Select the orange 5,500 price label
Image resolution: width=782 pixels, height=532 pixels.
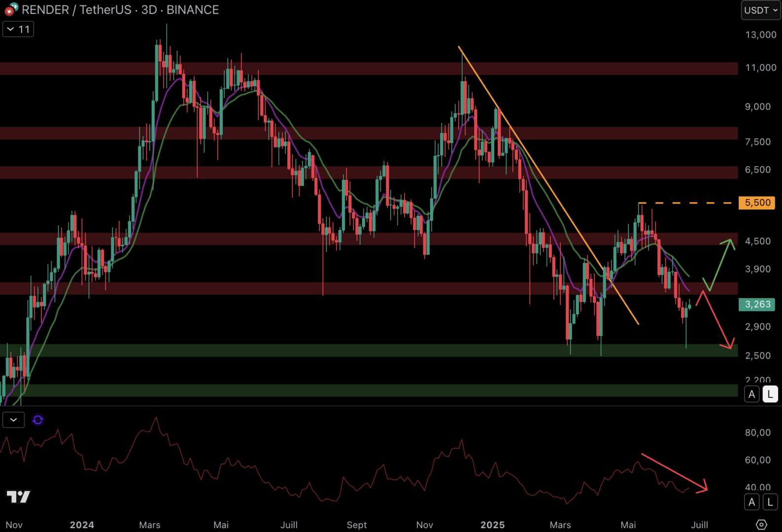(757, 203)
